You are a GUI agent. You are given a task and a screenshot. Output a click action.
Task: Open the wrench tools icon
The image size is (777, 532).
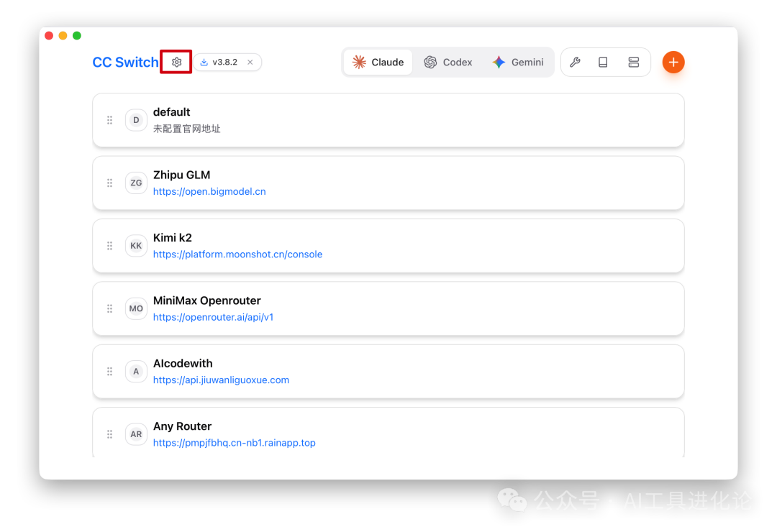tap(575, 63)
